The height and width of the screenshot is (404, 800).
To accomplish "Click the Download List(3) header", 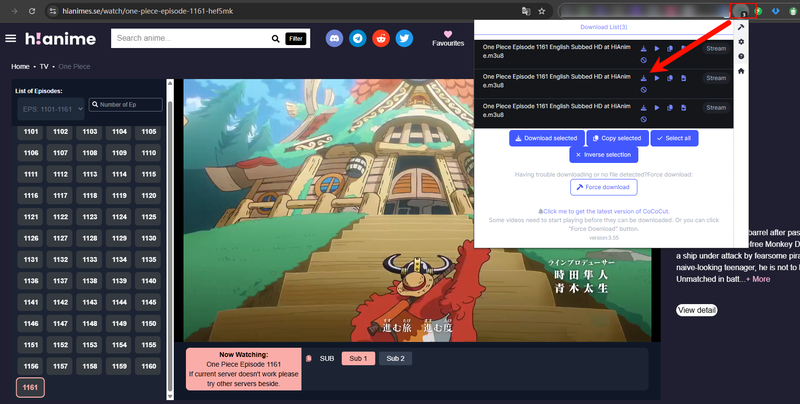I will point(604,27).
